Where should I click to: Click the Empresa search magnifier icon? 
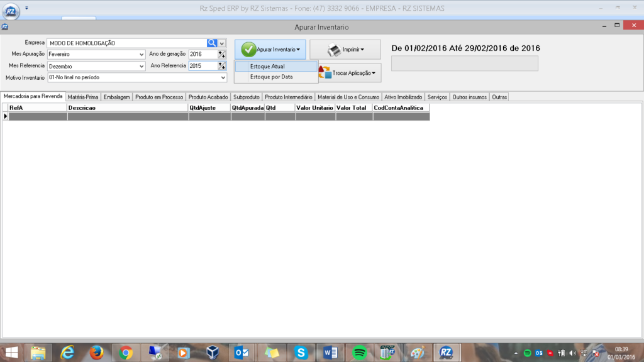(x=212, y=43)
